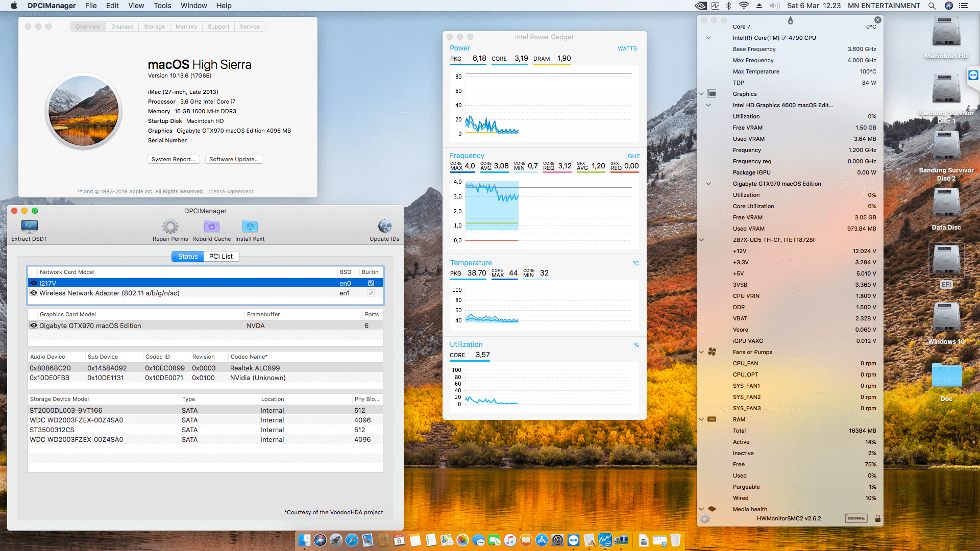Open Notification Center icon
Screen dimensions: 980x551
(964, 6)
